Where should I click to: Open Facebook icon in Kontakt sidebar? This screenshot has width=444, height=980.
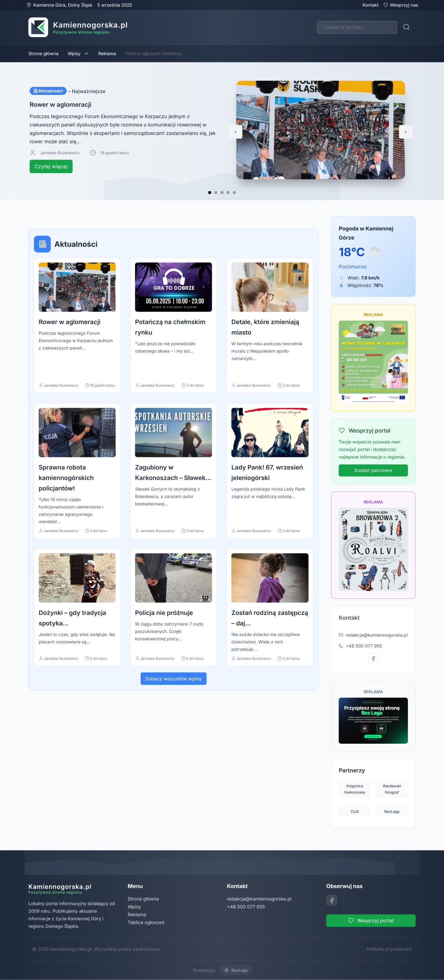(373, 658)
